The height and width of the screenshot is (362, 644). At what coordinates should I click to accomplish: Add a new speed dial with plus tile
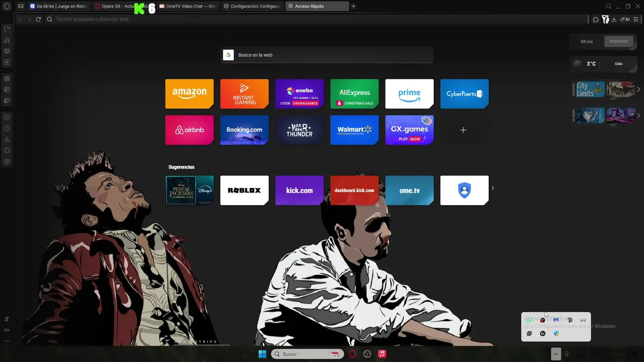(464, 130)
